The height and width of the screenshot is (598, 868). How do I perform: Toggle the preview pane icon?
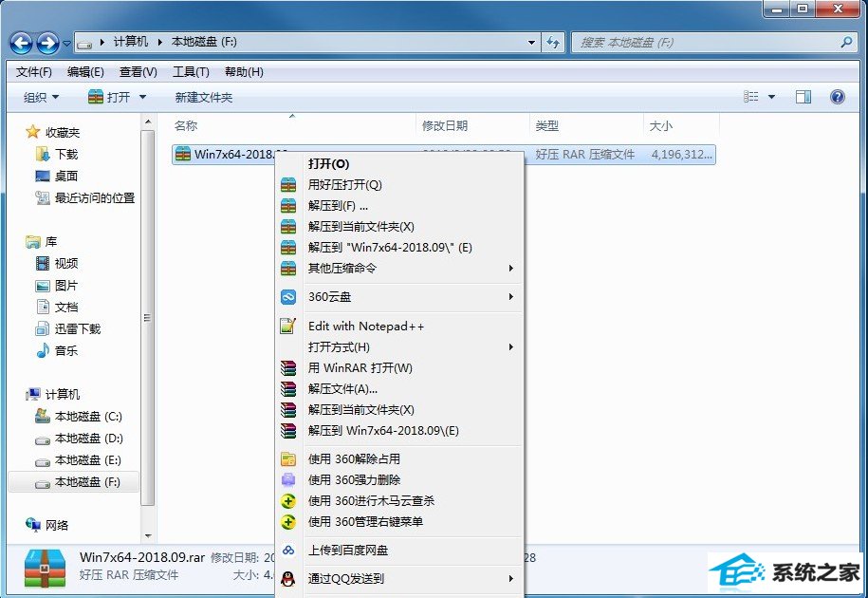coord(803,98)
